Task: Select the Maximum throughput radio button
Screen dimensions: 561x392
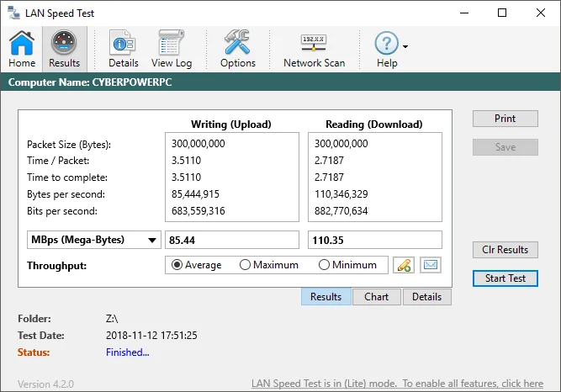Action: click(x=246, y=265)
